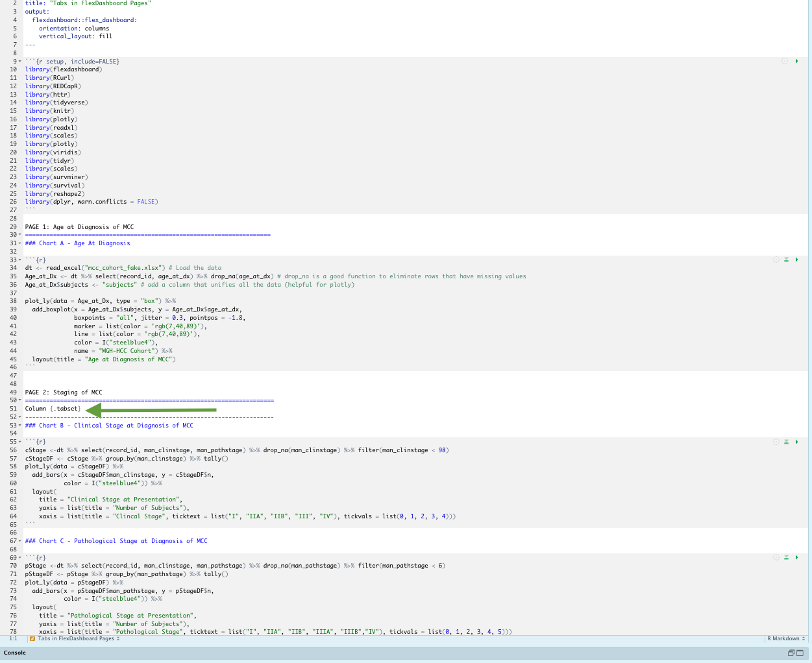812x663 pixels.
Task: Click the 'library(flexdashboard)' line
Action: pyautogui.click(x=64, y=69)
